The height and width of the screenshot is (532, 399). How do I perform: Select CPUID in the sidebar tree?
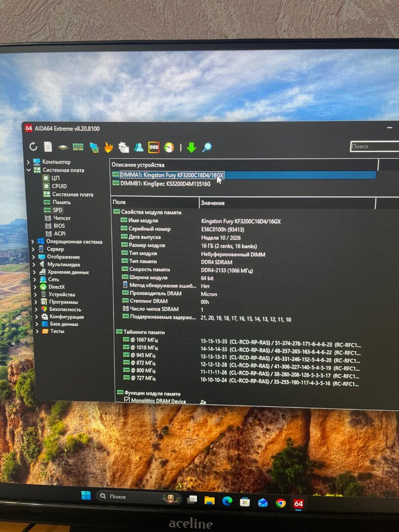coord(59,186)
